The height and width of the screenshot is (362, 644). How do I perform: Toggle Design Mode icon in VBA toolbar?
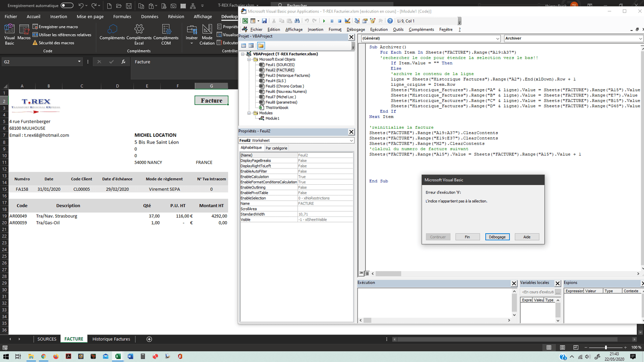tap(347, 21)
